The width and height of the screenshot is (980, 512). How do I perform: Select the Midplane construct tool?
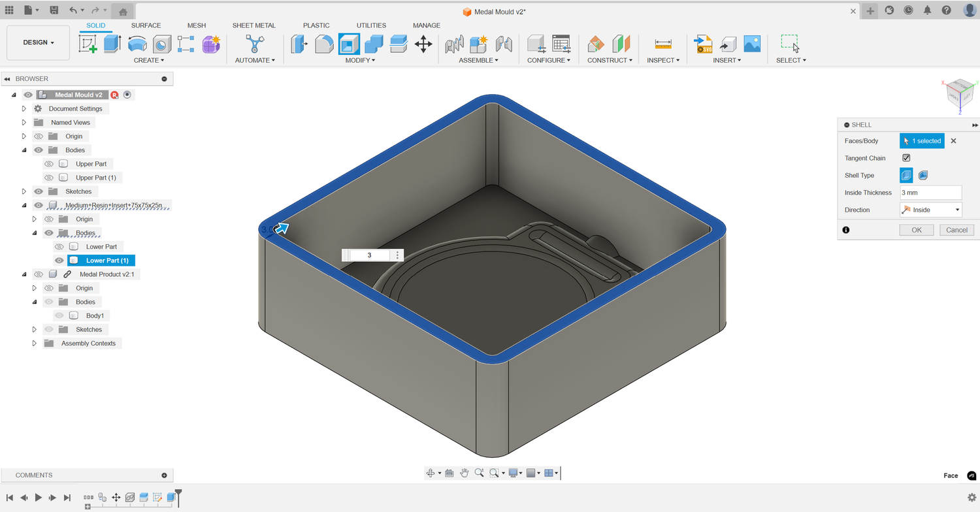tap(621, 44)
